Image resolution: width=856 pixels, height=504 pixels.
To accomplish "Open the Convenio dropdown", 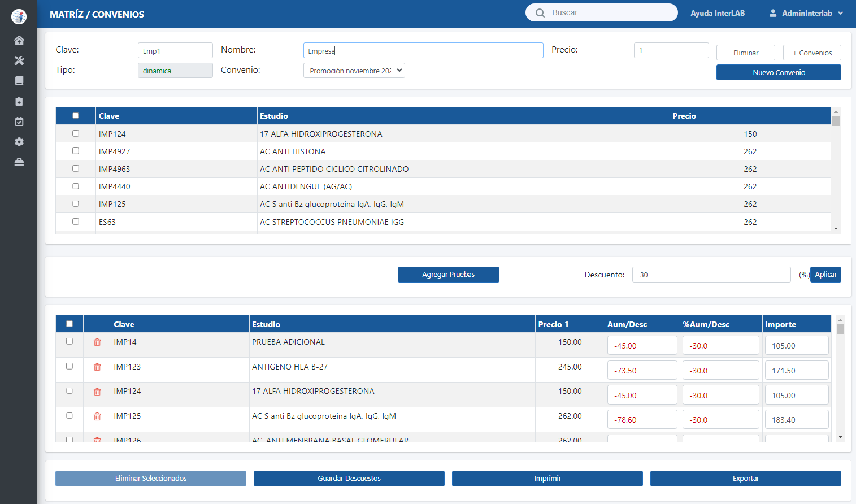I will 354,71.
